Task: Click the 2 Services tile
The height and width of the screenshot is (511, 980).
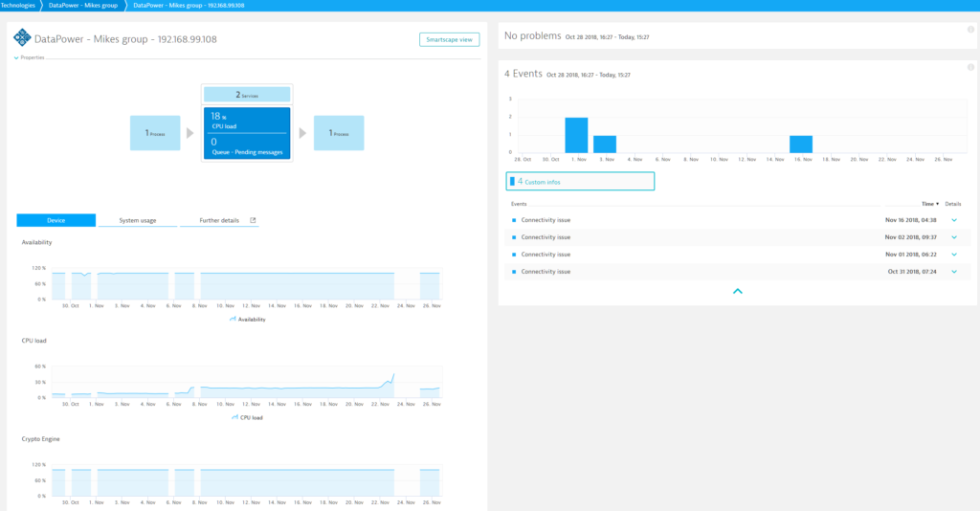Action: coord(247,95)
